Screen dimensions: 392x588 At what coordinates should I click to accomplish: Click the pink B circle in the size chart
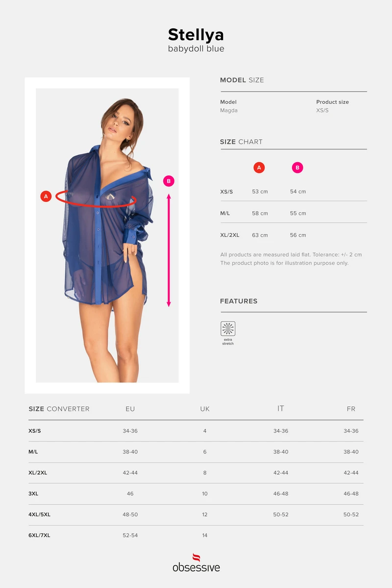click(297, 168)
